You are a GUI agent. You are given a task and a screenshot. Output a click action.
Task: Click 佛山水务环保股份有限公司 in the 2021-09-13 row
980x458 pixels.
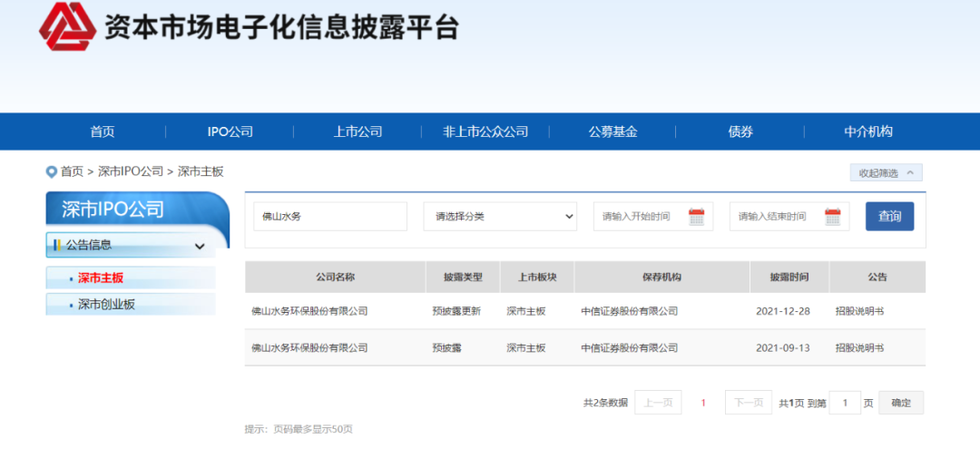[x=309, y=348]
